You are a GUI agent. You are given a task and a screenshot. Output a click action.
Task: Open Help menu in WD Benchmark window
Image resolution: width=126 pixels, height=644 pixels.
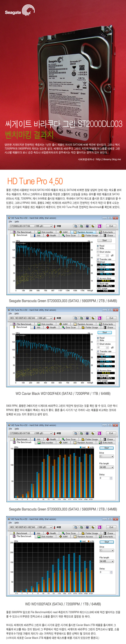pyautogui.click(x=17, y=314)
